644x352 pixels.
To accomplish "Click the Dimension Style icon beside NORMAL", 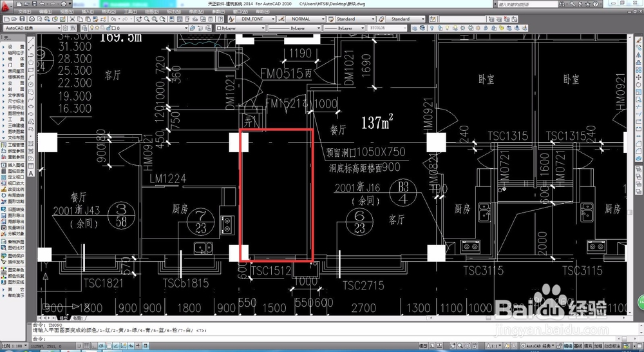I will [x=281, y=19].
